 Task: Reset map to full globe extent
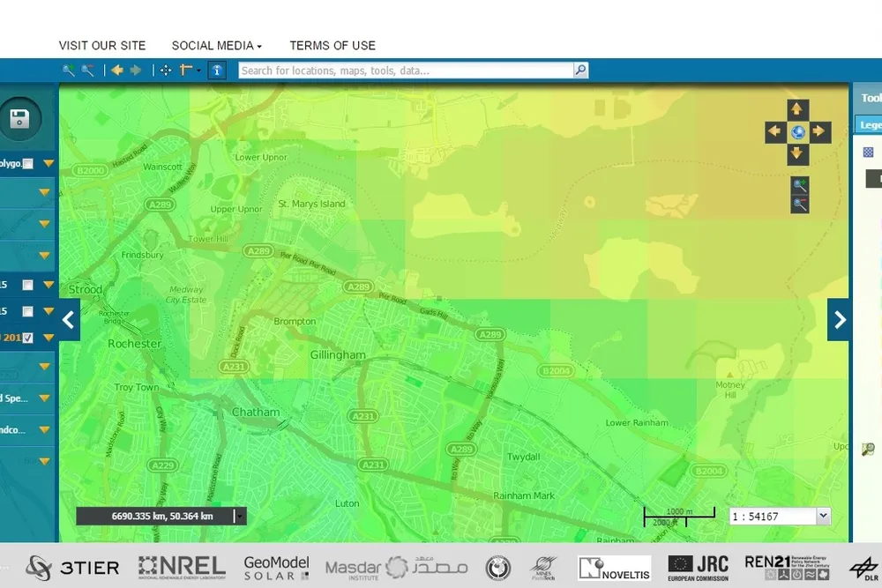[x=797, y=132]
